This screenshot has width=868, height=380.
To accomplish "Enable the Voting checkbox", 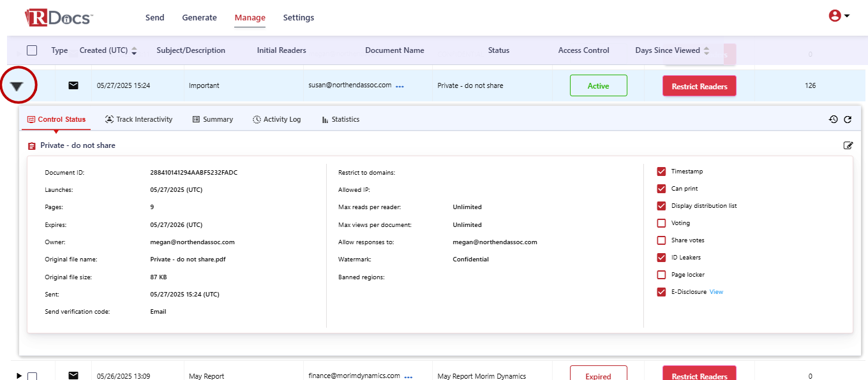I will [661, 223].
